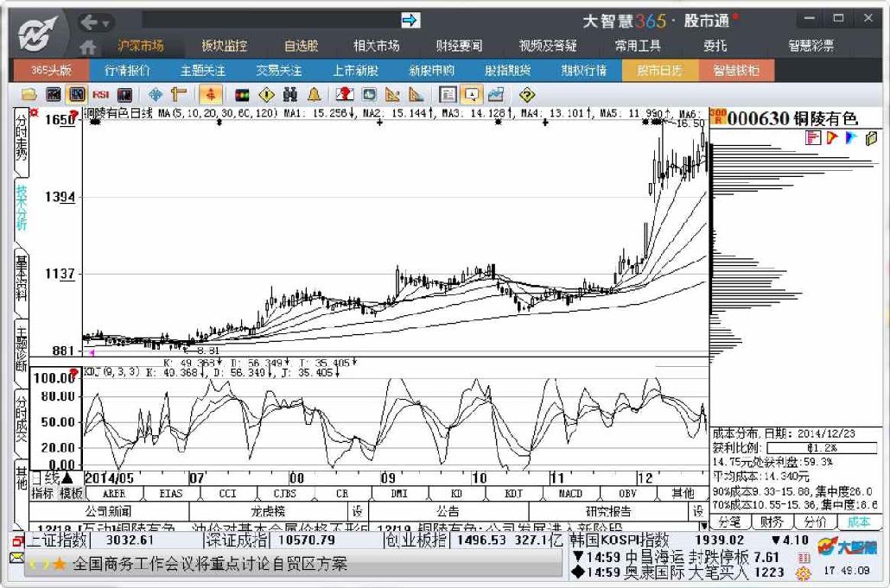Click the blue monitor chart icon
The width and height of the screenshot is (890, 588).
pos(370,95)
